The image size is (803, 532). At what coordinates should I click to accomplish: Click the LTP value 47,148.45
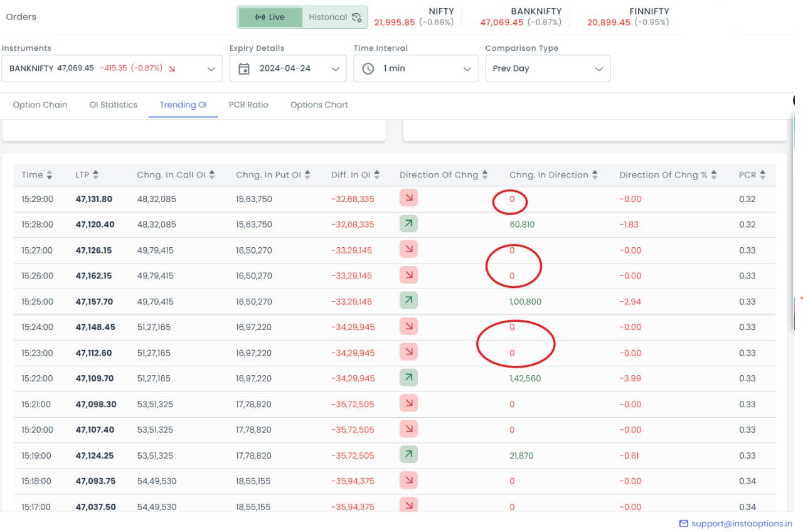[95, 327]
